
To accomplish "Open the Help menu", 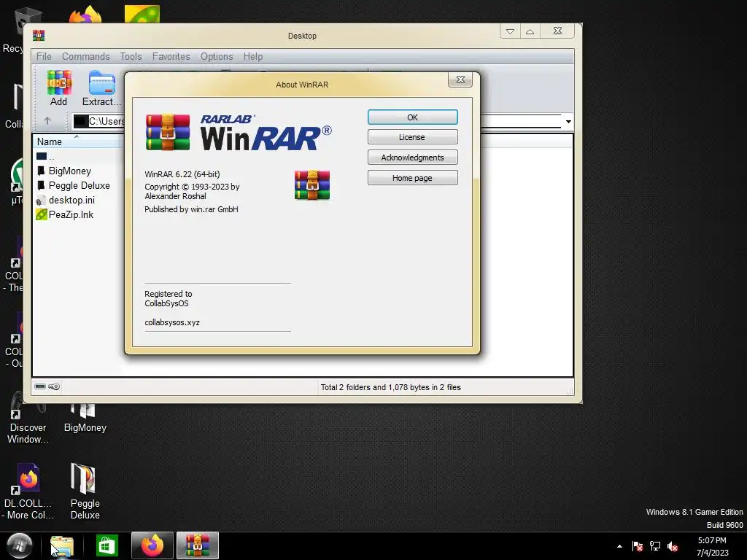I will (253, 57).
